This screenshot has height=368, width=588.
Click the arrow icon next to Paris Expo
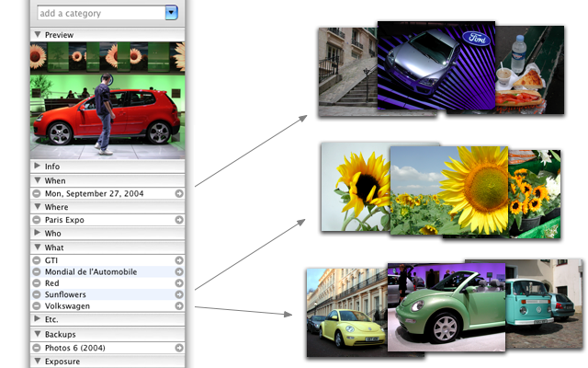(180, 220)
